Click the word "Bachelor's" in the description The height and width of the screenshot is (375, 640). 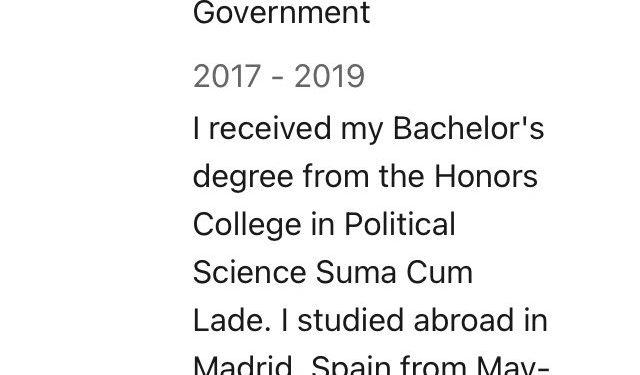click(x=469, y=129)
